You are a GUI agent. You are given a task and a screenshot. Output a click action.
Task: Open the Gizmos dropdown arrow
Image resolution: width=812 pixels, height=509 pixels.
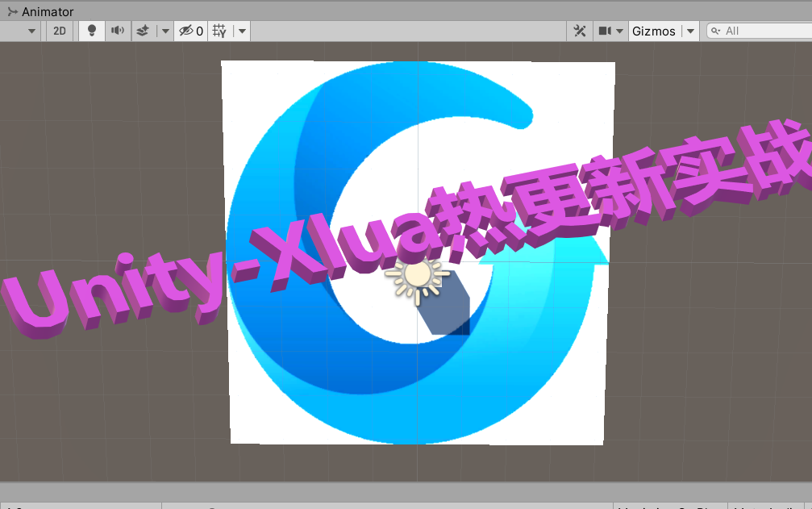tap(690, 31)
